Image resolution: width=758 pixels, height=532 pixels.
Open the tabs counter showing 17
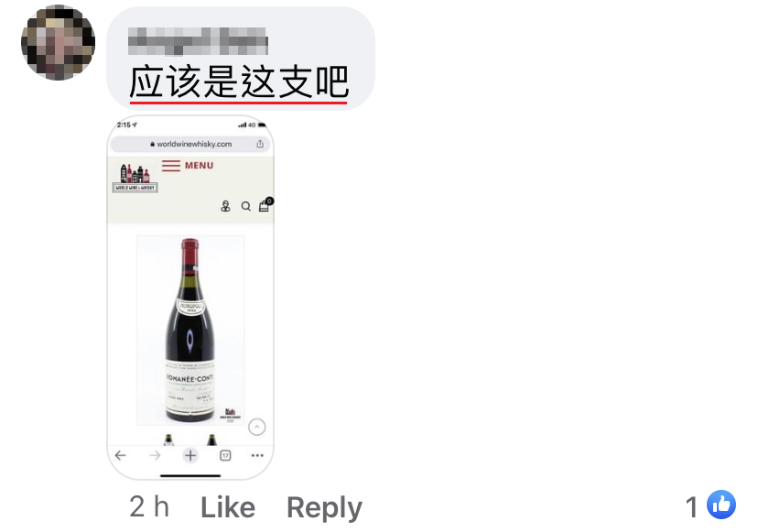(225, 455)
